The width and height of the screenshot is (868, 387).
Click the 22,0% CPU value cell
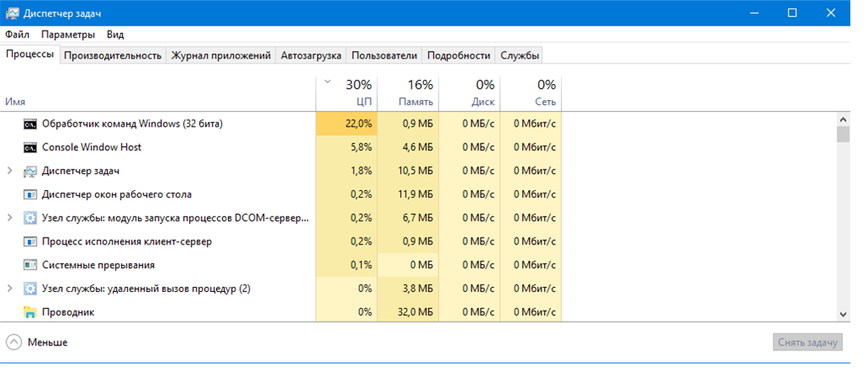347,124
